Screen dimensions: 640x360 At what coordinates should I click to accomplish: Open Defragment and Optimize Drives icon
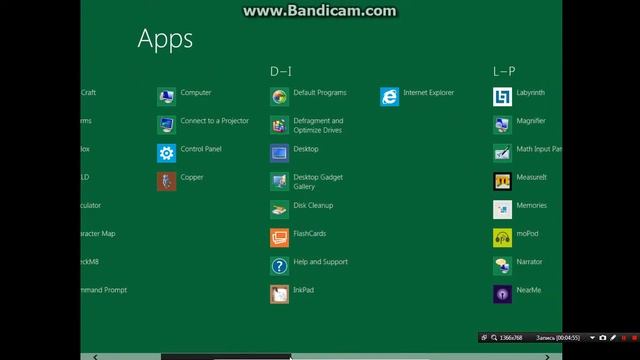(x=280, y=125)
